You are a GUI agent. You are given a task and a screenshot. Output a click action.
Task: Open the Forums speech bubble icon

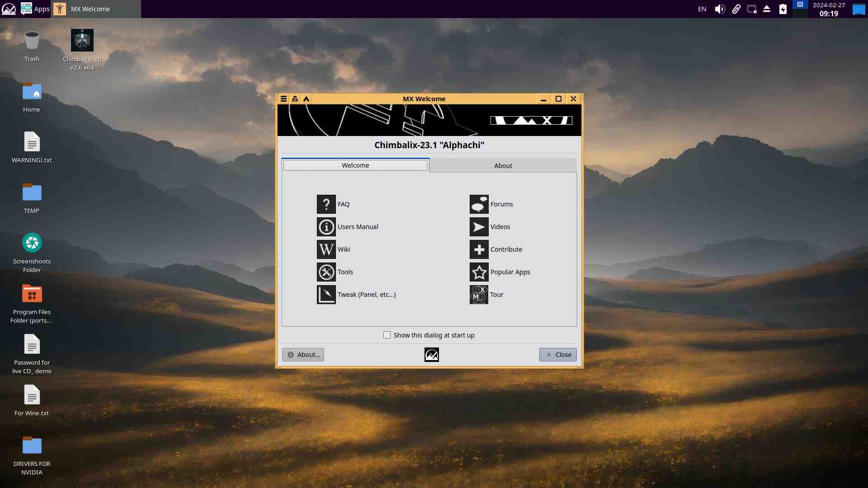[479, 204]
